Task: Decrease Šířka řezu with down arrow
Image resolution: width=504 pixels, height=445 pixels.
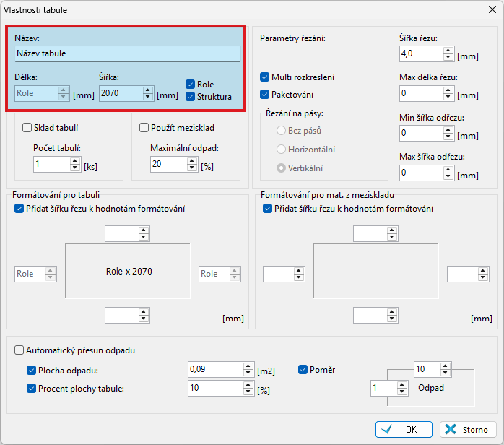Action: coord(449,57)
